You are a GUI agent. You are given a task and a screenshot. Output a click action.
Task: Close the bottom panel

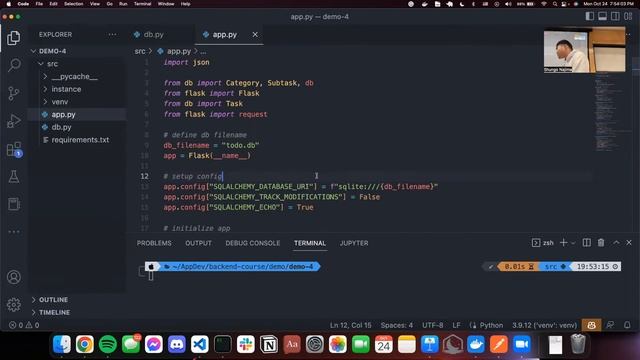tap(629, 242)
